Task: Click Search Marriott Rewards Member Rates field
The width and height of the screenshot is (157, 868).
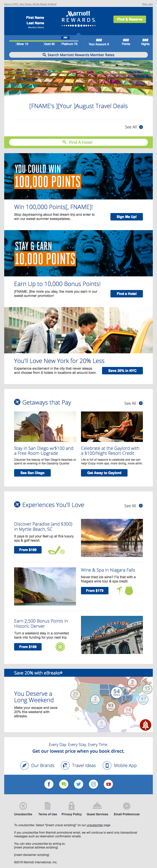Action: coord(78,55)
